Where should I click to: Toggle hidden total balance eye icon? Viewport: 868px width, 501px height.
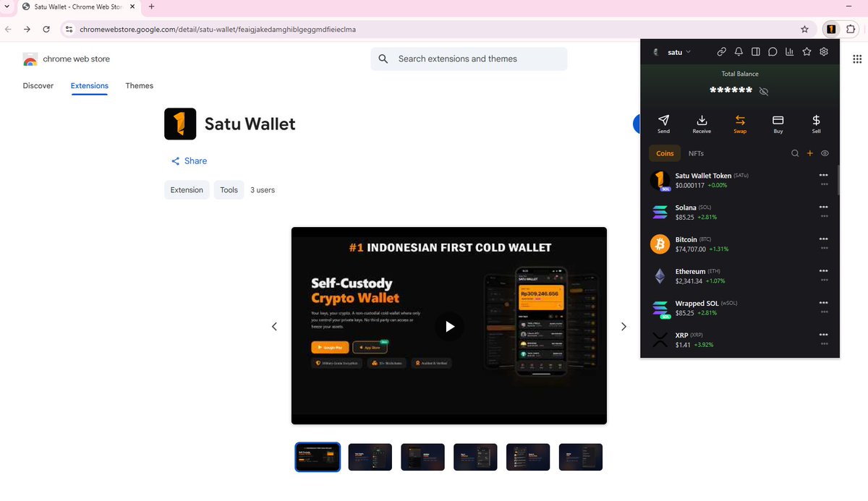[x=764, y=91]
